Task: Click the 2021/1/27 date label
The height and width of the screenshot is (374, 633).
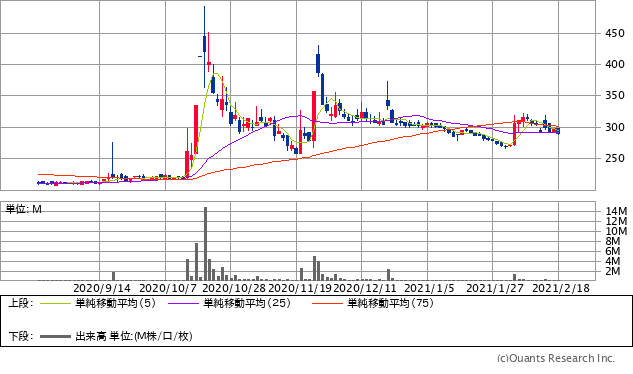Action: tap(495, 288)
